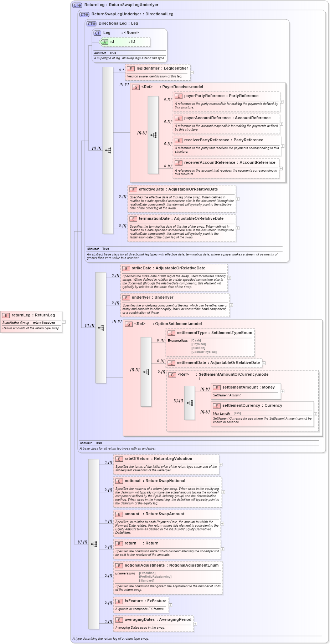Select the notionalAdjustments element box
Image resolution: width=330 pixels, height=644 pixels.
[x=168, y=578]
